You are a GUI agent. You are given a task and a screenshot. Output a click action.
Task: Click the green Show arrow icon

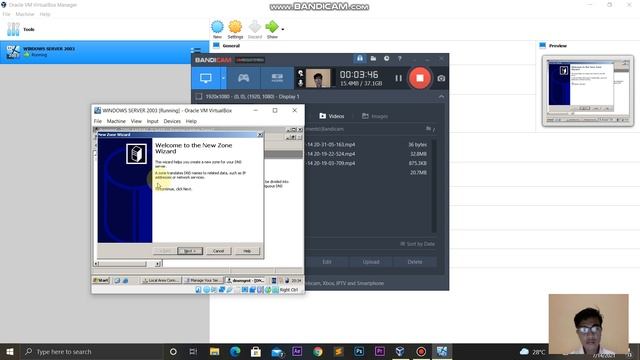(272, 27)
